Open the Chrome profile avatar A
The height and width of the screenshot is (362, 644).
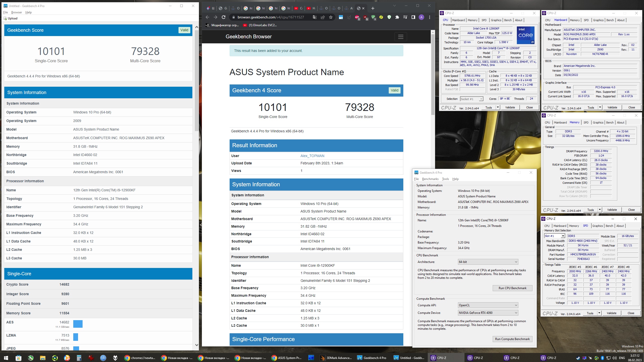coord(421,17)
